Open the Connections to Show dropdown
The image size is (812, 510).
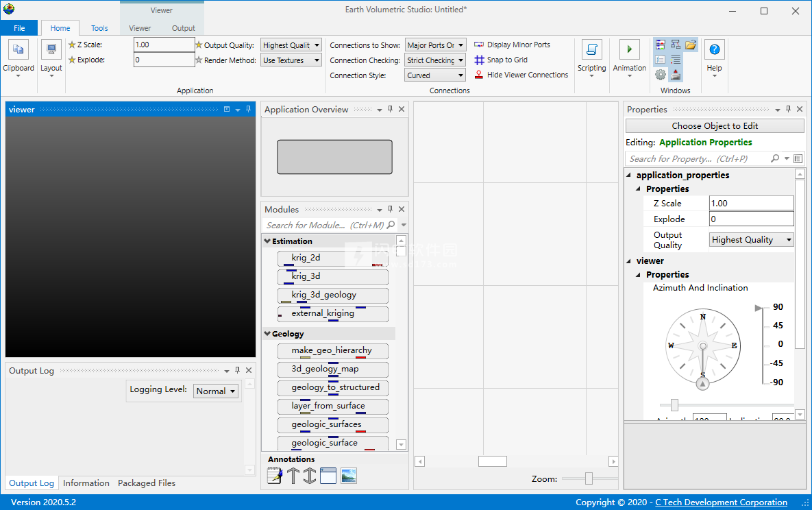(435, 45)
